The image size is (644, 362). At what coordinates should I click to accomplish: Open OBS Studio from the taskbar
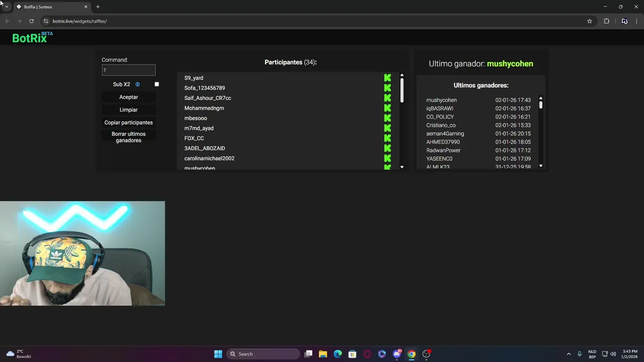coord(426,354)
